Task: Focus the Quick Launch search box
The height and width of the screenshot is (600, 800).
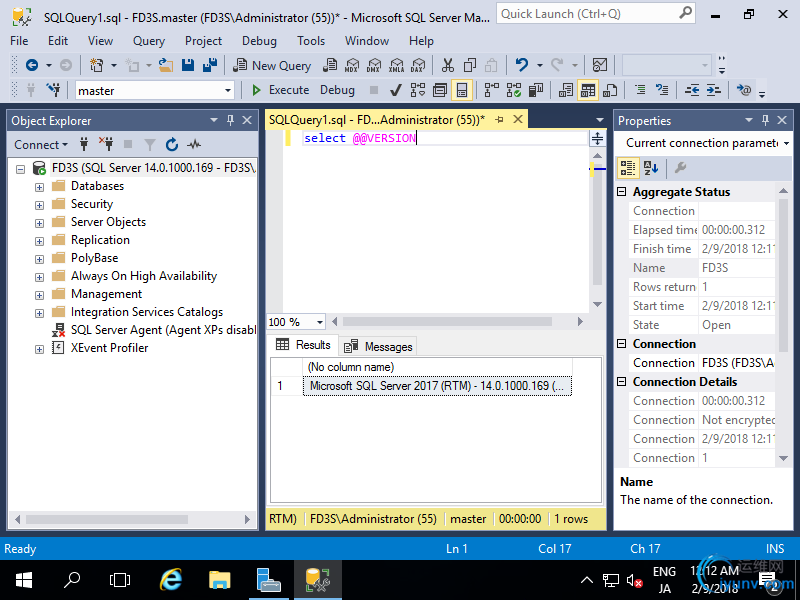Action: 596,14
